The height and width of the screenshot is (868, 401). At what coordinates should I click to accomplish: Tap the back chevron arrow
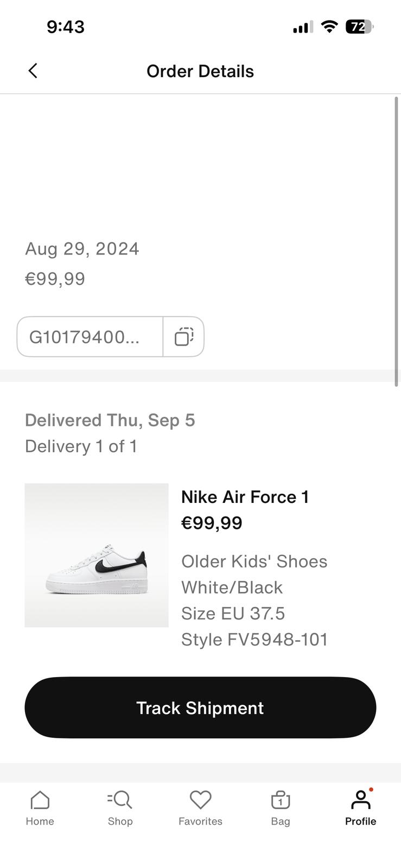pos(33,71)
